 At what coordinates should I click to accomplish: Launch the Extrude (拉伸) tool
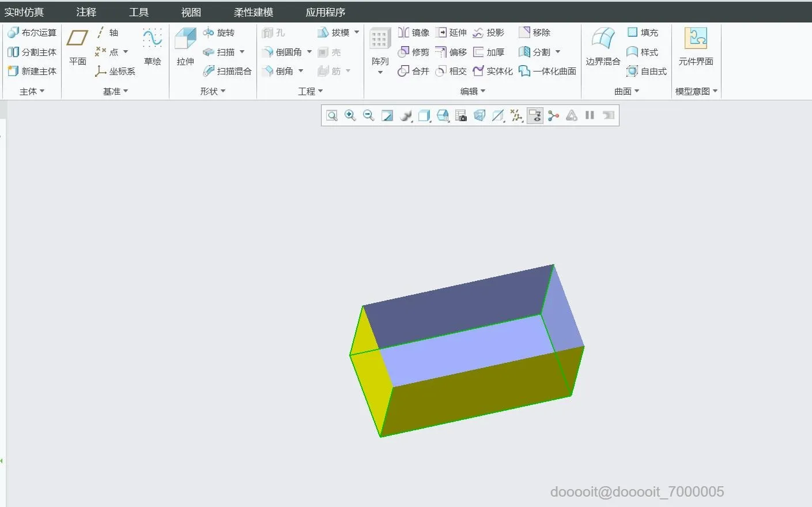click(186, 47)
